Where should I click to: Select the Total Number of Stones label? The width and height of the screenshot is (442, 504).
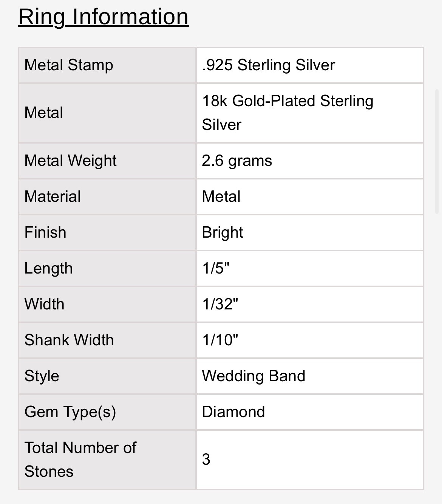point(80,459)
